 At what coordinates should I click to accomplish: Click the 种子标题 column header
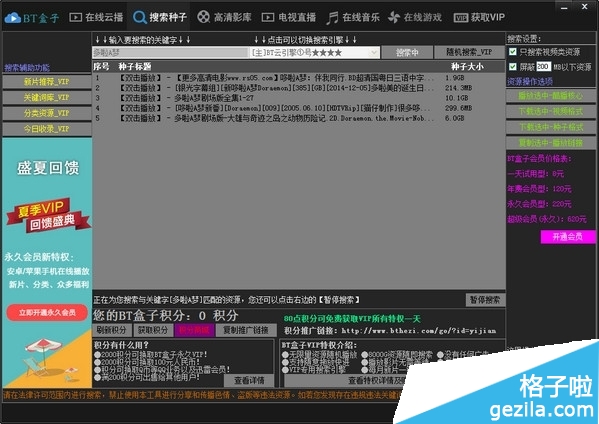coord(134,66)
